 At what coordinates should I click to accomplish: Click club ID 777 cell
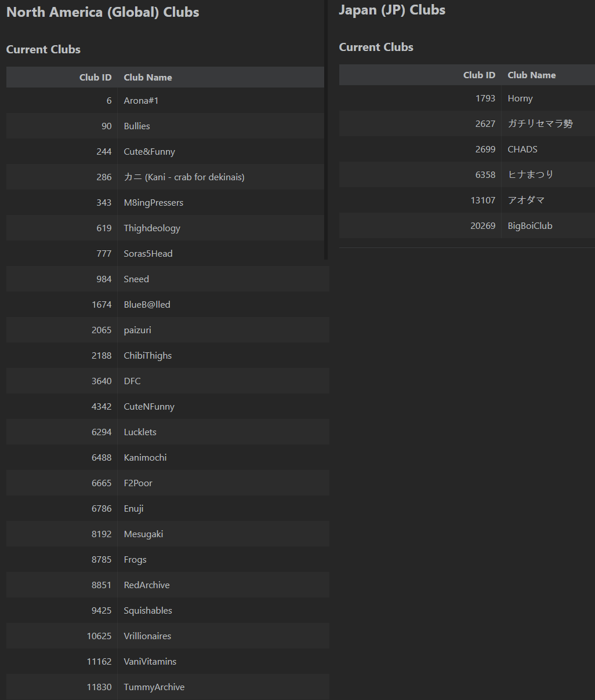(62, 253)
